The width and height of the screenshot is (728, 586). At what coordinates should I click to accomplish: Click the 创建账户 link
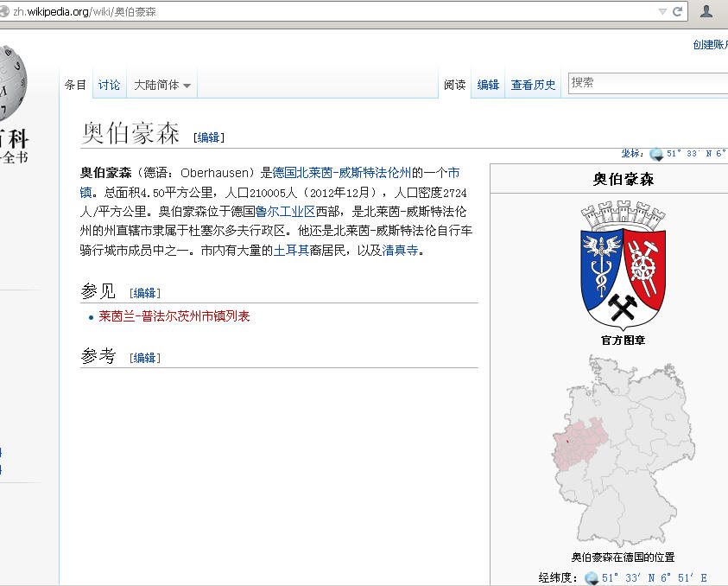click(x=711, y=45)
